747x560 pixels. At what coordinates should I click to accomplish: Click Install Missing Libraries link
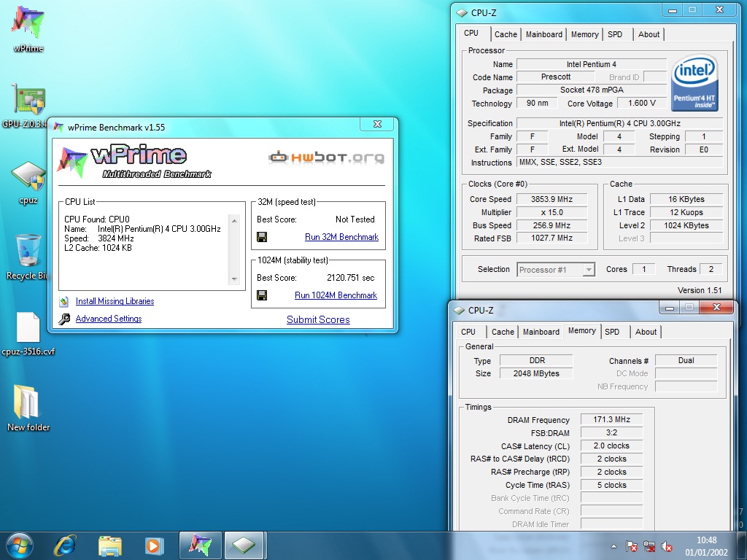pyautogui.click(x=115, y=301)
